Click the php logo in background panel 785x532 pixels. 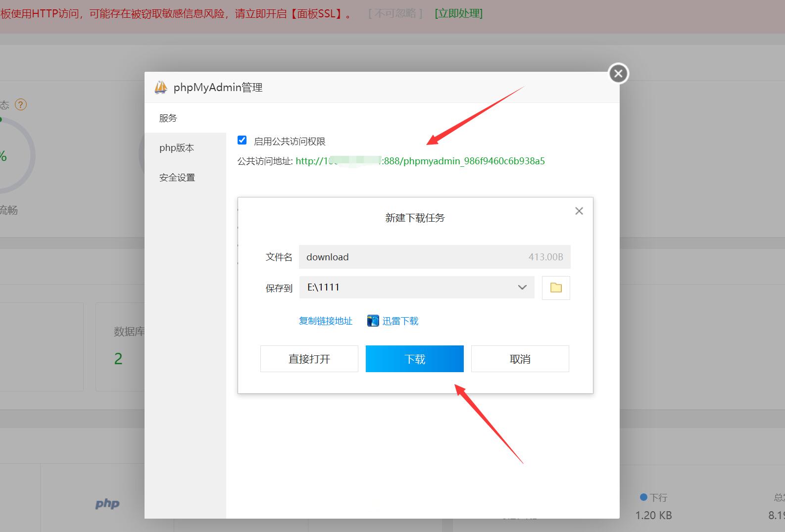(x=107, y=504)
